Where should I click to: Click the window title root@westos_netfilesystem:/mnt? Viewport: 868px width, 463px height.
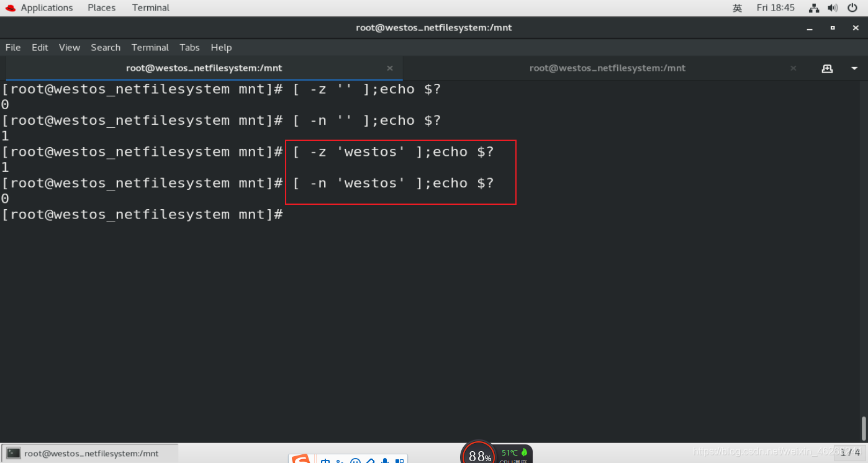coord(434,27)
